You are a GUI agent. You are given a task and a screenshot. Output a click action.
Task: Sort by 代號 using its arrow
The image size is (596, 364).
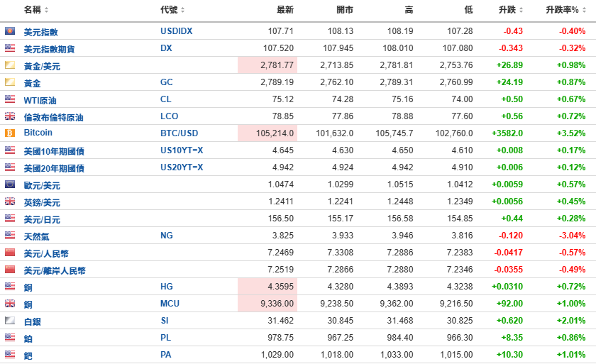(182, 10)
